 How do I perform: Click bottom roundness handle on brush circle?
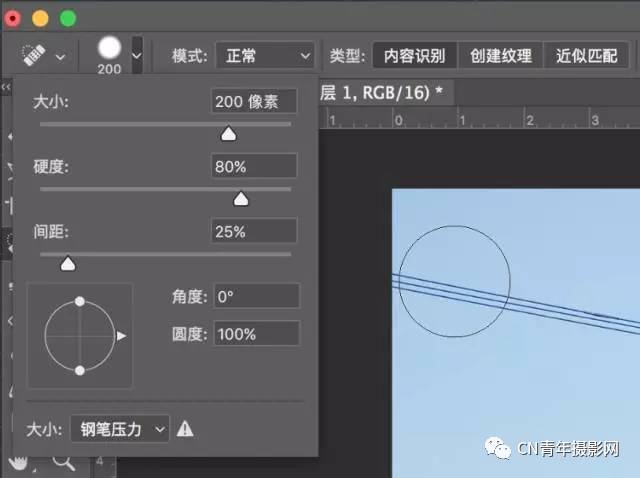pyautogui.click(x=79, y=371)
